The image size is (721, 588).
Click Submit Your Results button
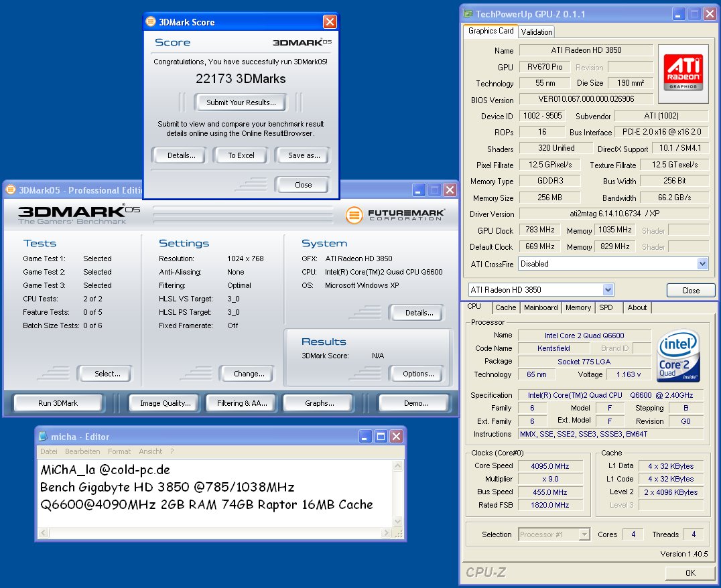pos(241,102)
